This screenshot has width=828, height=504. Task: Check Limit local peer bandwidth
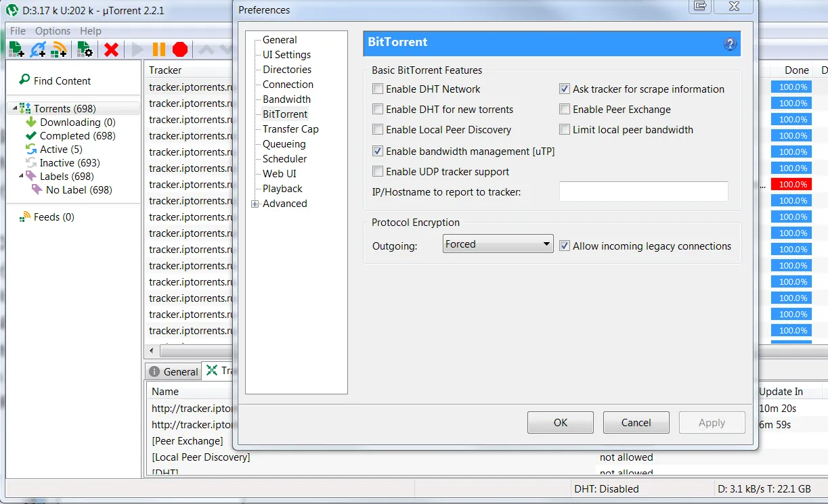point(565,129)
